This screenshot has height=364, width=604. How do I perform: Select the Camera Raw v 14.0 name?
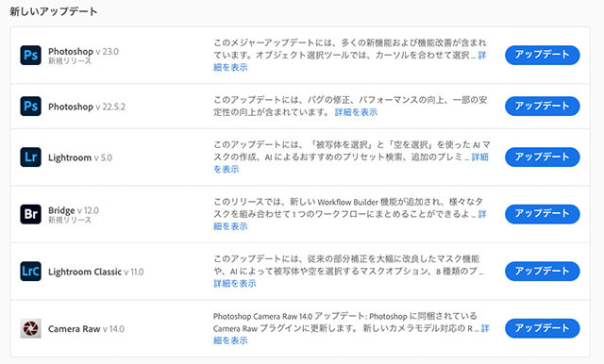tap(86, 329)
